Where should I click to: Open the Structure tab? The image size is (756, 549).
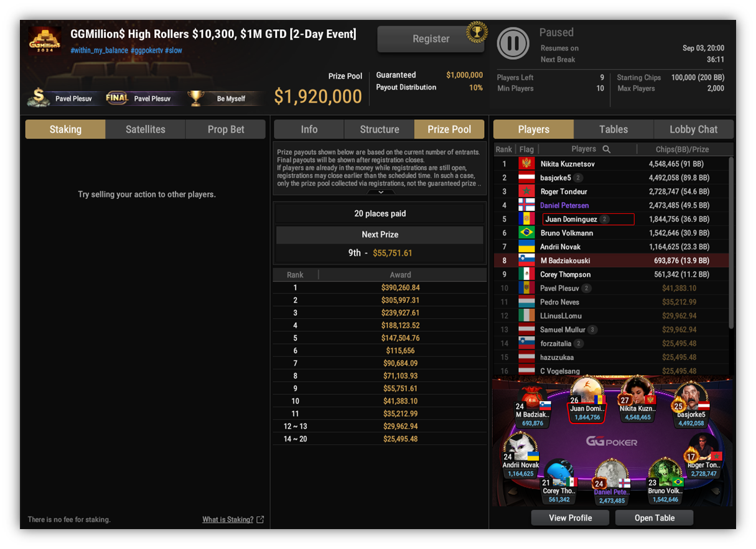pos(380,129)
